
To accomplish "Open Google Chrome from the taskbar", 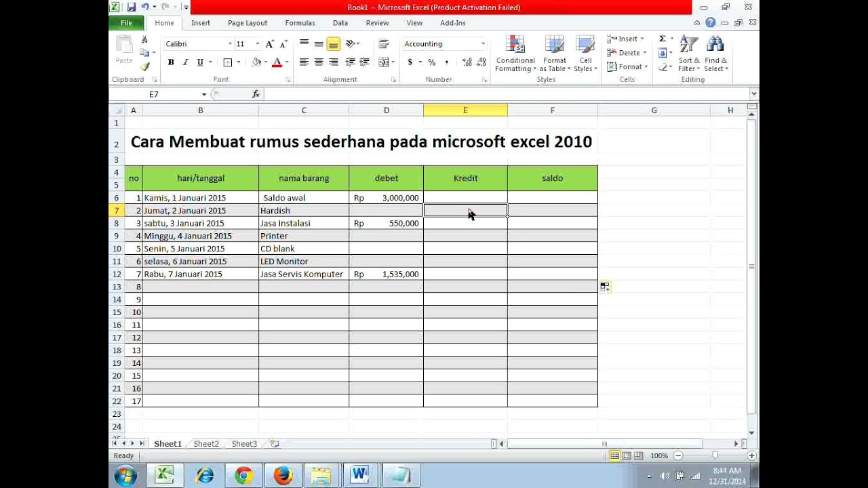I will pyautogui.click(x=243, y=476).
